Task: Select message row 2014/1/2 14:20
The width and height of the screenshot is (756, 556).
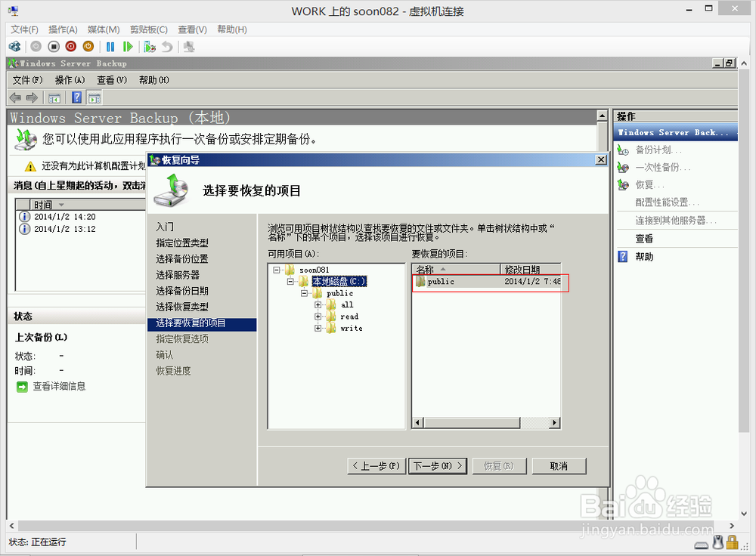Action: 82,217
